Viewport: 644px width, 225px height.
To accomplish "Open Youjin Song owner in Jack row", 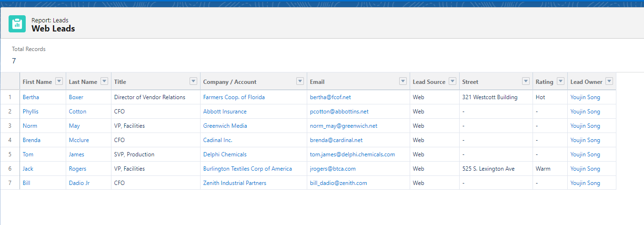I will (585, 169).
